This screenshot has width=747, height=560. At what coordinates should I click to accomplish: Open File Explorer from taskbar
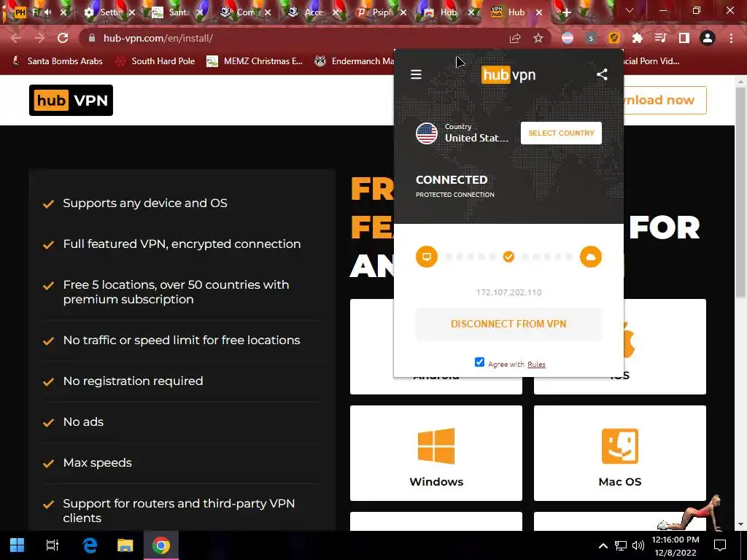coord(125,545)
